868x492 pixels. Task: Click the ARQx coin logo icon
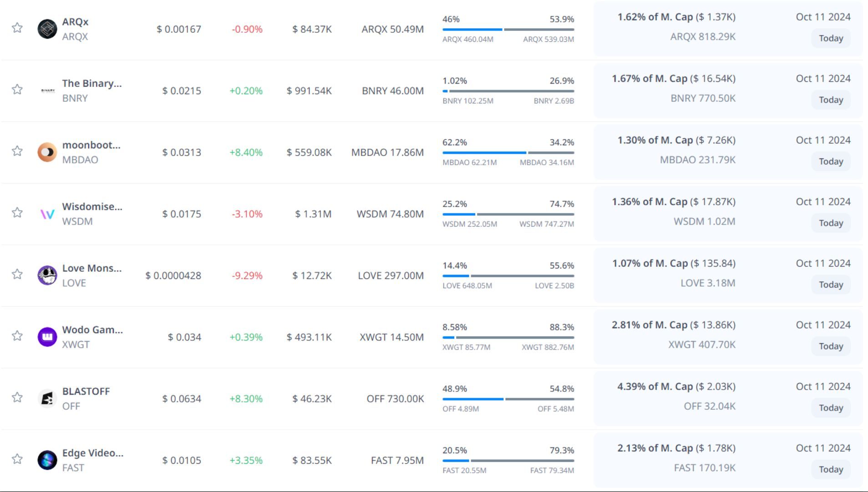click(47, 29)
